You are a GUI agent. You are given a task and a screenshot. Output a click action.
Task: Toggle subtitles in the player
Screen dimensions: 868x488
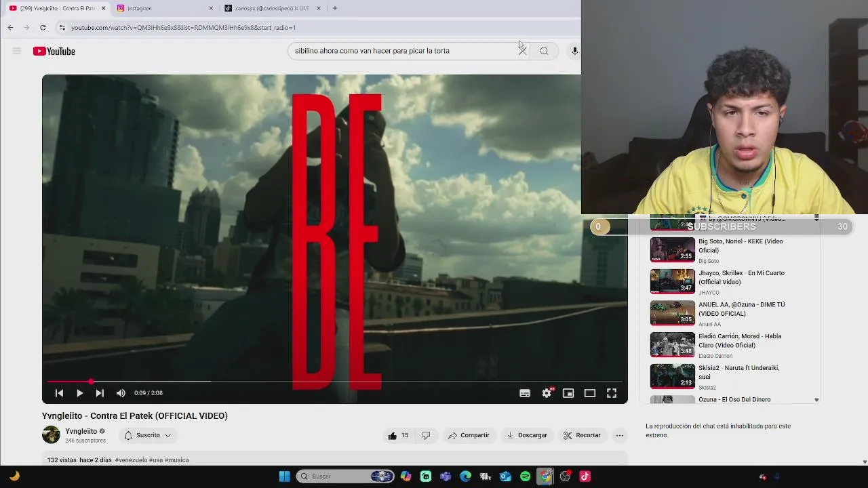click(x=525, y=393)
